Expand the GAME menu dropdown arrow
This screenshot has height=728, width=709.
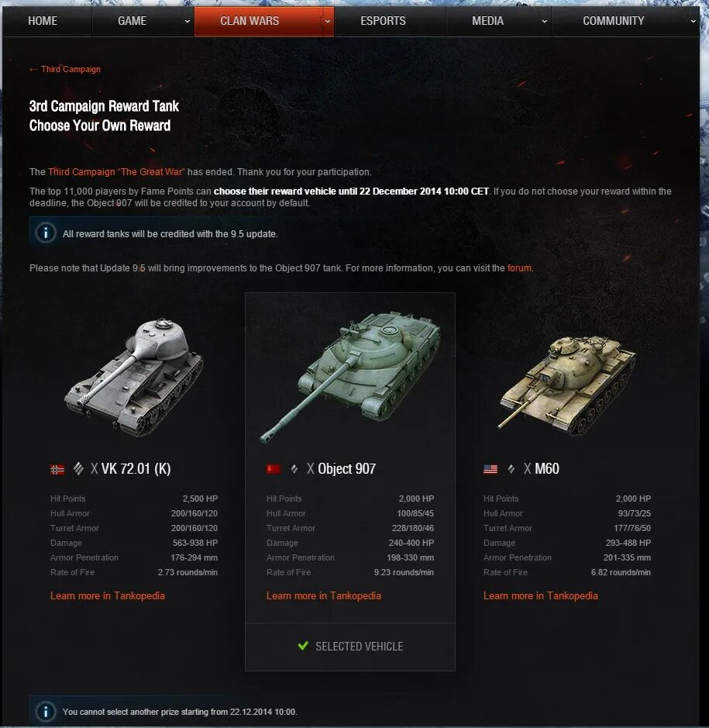point(187,22)
